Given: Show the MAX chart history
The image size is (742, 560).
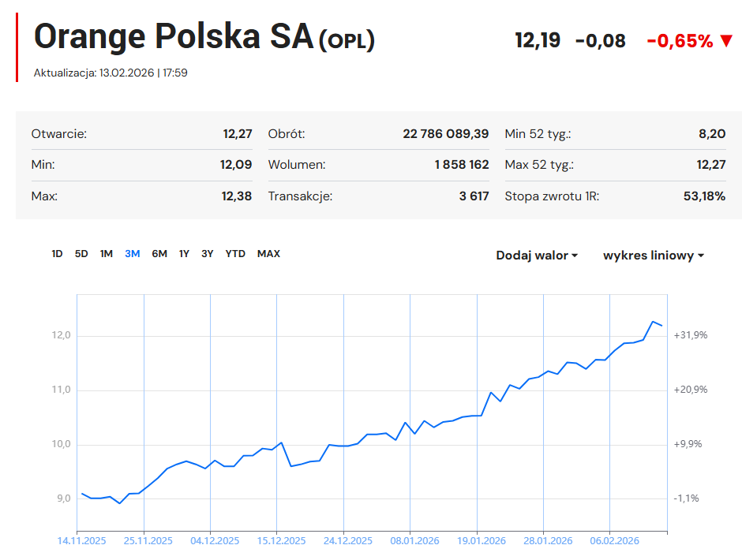Looking at the screenshot, I should (x=268, y=254).
